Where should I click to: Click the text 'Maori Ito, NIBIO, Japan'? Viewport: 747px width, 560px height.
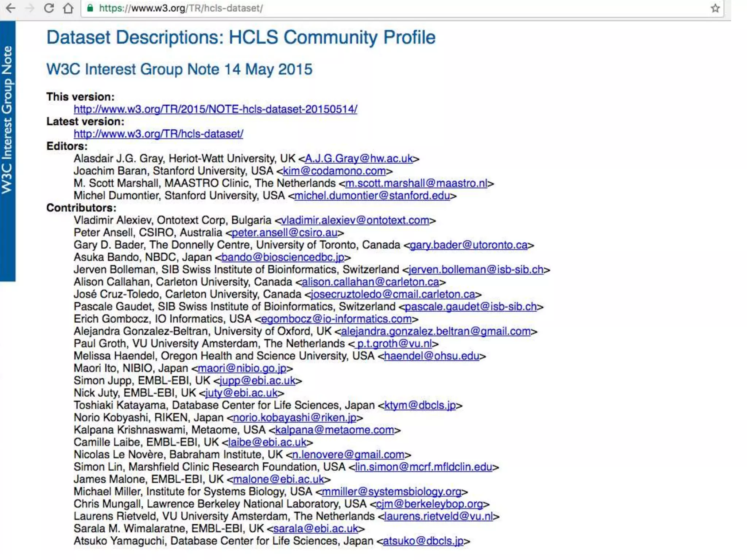click(131, 369)
